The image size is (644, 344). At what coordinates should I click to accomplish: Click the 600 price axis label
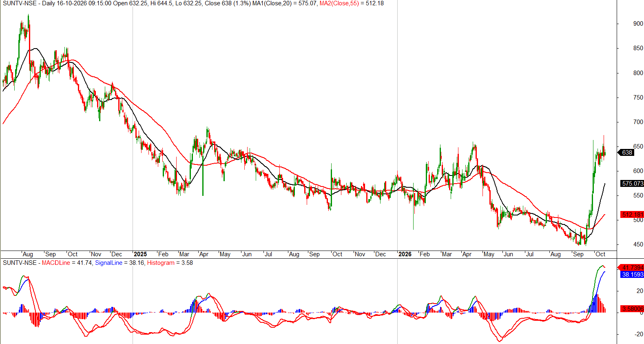(638, 171)
